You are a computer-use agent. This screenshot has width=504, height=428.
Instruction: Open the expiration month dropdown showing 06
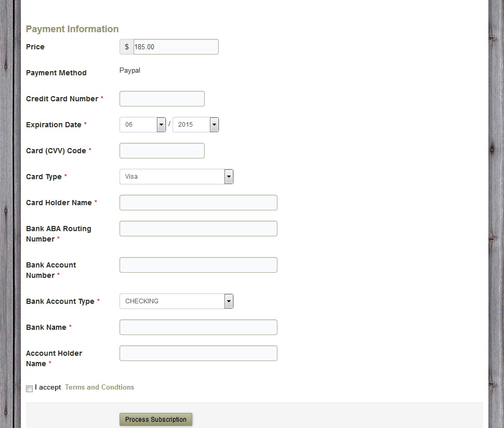click(142, 125)
